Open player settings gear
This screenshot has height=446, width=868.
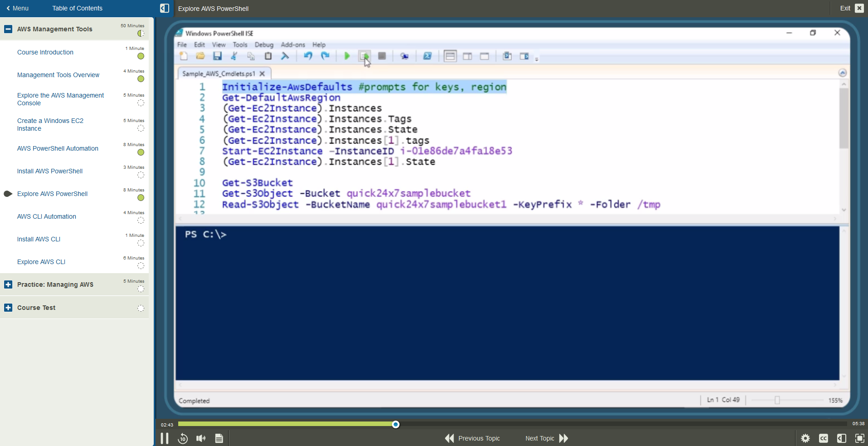click(x=805, y=438)
